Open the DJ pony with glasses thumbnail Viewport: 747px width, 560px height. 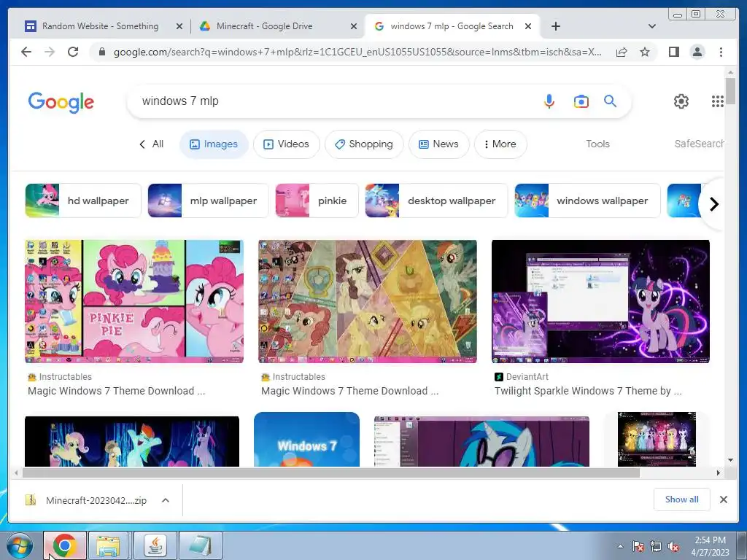click(x=481, y=441)
